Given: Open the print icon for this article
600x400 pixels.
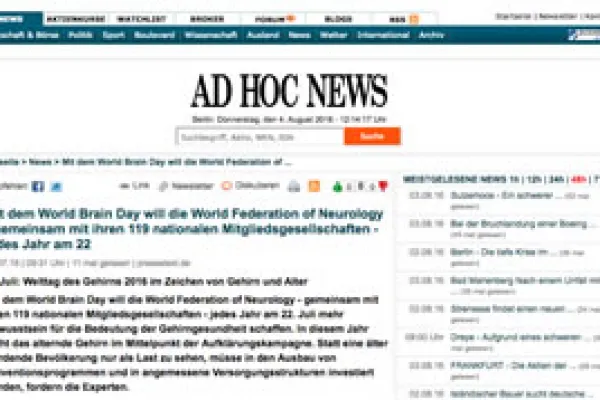Looking at the screenshot, I should (294, 186).
